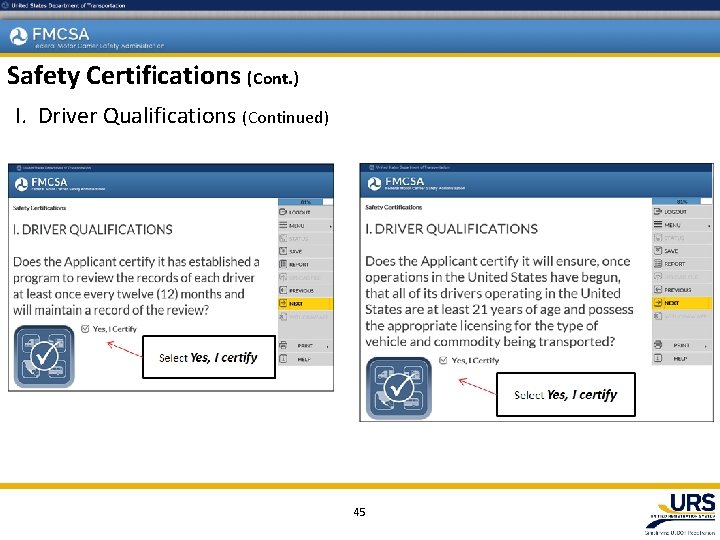Viewport: 720px width, 540px height.
Task: Click 81% progress bar in left panel
Action: pyautogui.click(x=305, y=202)
